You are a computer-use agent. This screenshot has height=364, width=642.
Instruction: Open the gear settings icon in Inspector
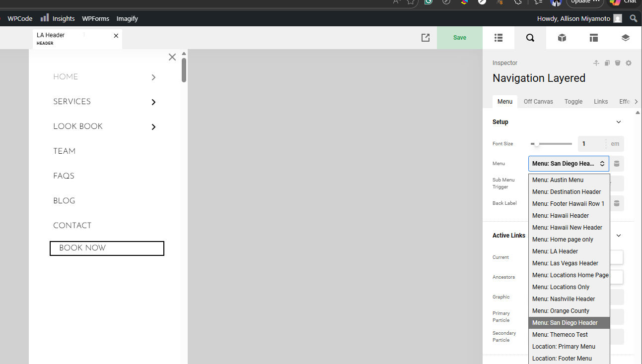click(629, 63)
